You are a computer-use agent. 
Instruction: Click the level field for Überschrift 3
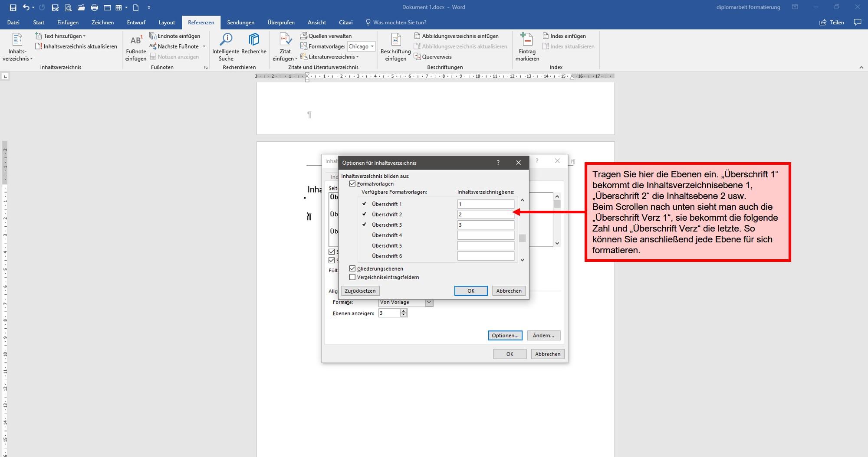coord(486,225)
